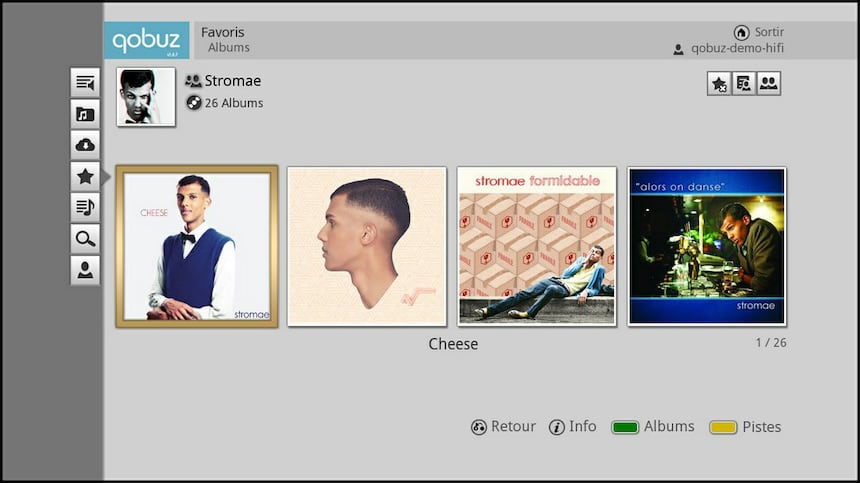This screenshot has height=483, width=860.
Task: Click the disc icon beside 26 Albums
Action: point(194,103)
